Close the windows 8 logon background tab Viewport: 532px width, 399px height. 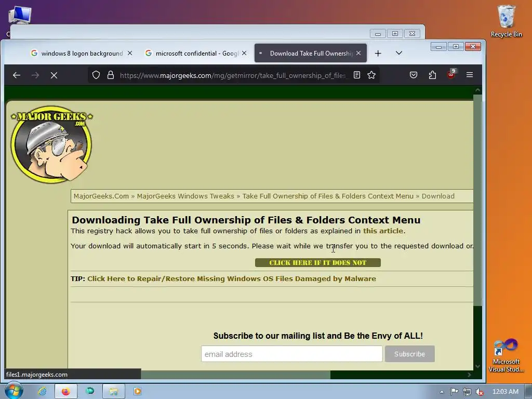click(x=129, y=54)
